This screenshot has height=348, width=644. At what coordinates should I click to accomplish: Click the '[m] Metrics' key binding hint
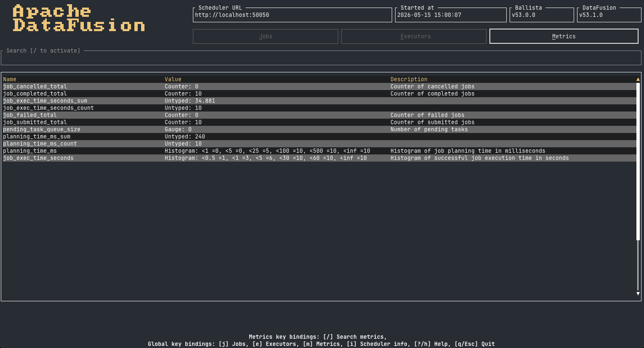click(x=321, y=344)
